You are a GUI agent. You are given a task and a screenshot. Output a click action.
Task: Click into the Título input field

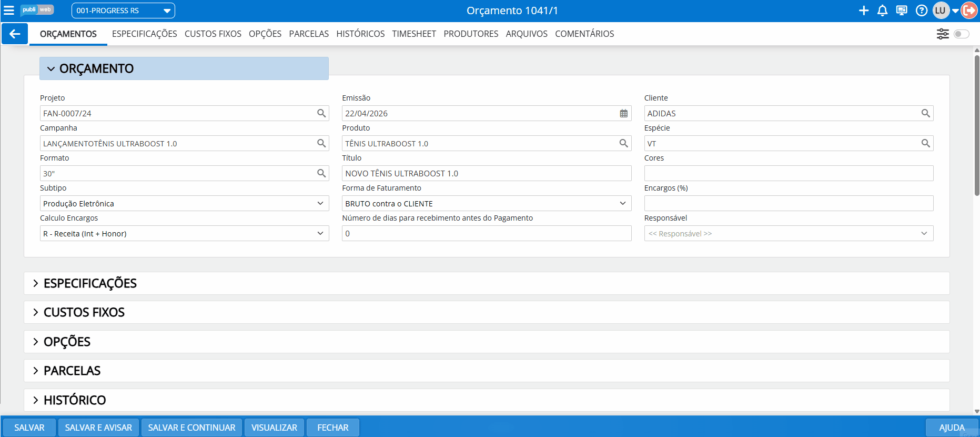click(486, 174)
